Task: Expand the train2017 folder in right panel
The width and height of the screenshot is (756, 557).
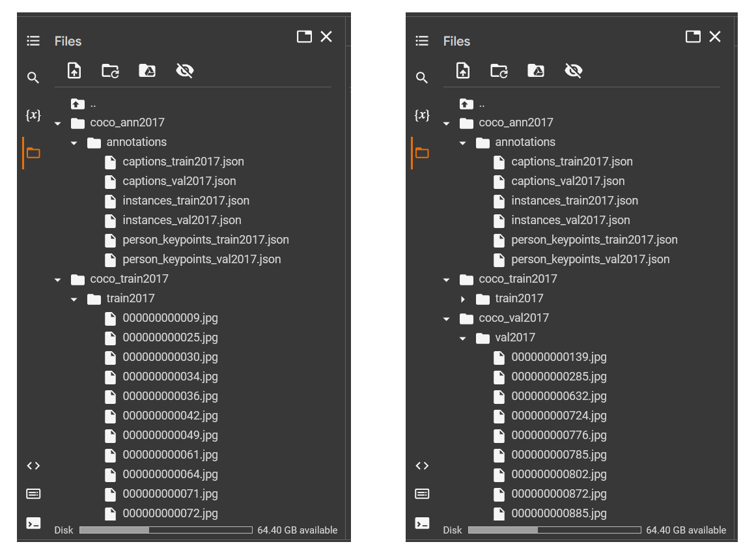Action: click(x=462, y=298)
